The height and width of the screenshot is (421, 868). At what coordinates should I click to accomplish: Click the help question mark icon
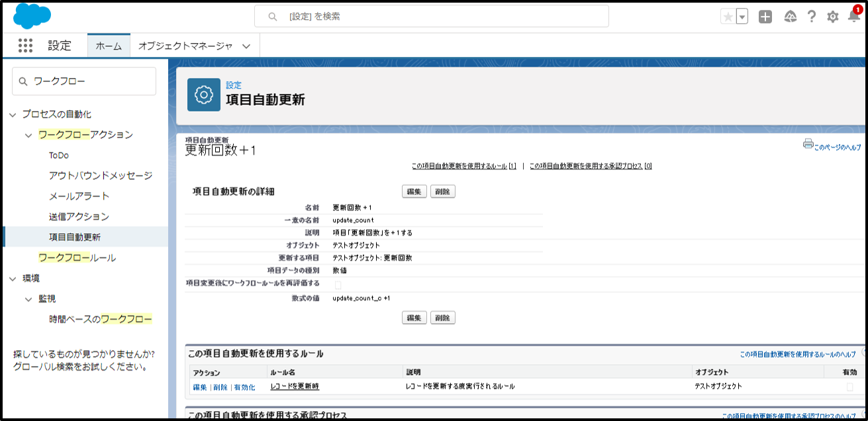pos(811,17)
